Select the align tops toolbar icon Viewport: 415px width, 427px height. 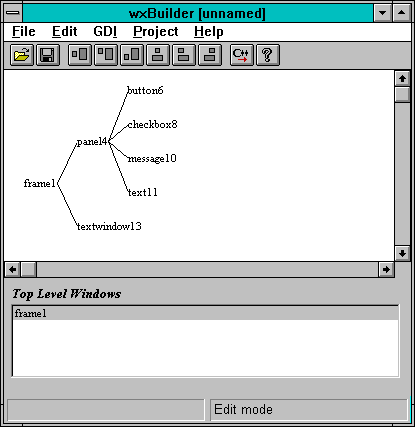pyautogui.click(x=106, y=55)
